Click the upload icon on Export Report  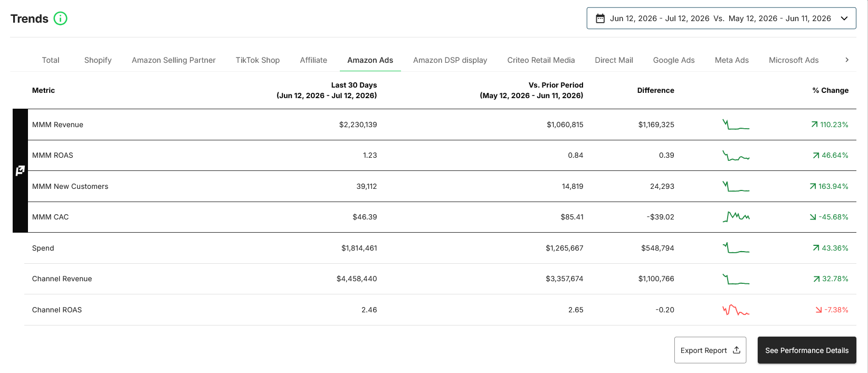point(737,350)
